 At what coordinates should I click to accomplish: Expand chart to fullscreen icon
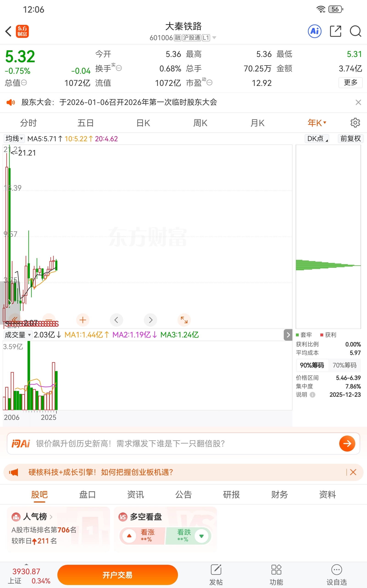(x=184, y=320)
